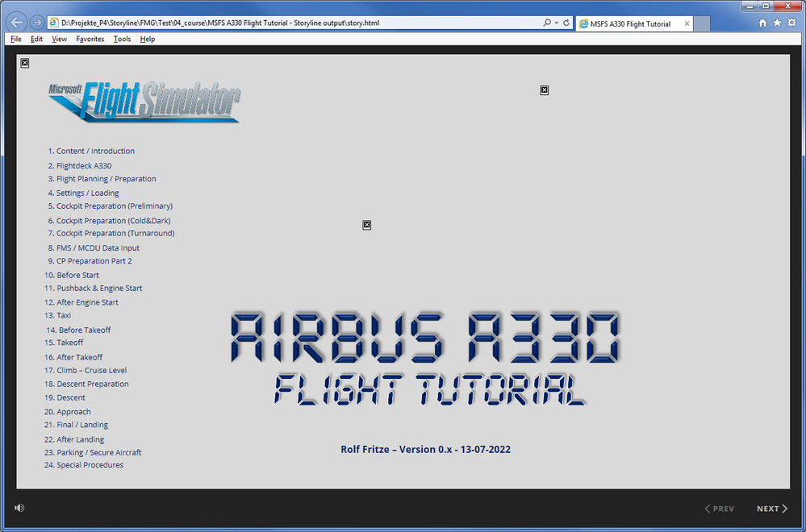Open chapter 22. After Landing
Viewport: 806px width, 532px height.
pos(74,439)
